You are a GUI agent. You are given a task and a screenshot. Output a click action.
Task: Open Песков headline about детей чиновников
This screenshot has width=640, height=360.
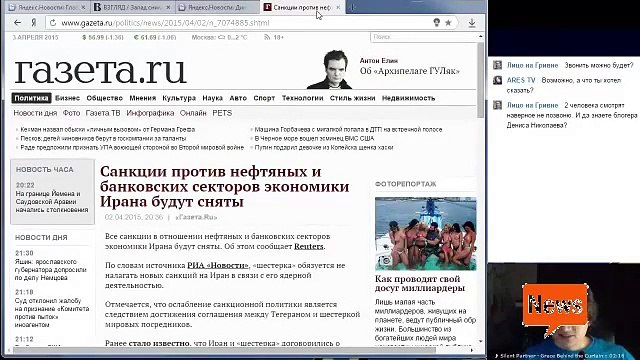pos(103,138)
